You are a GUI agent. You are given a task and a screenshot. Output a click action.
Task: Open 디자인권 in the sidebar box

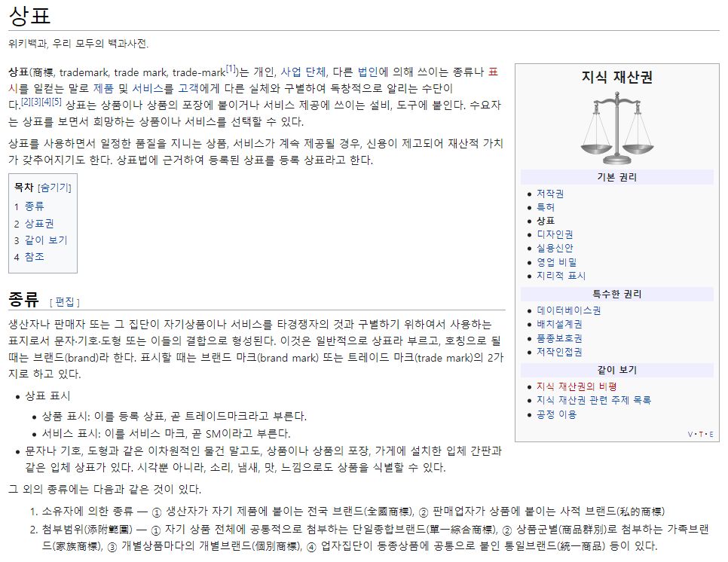pyautogui.click(x=555, y=234)
